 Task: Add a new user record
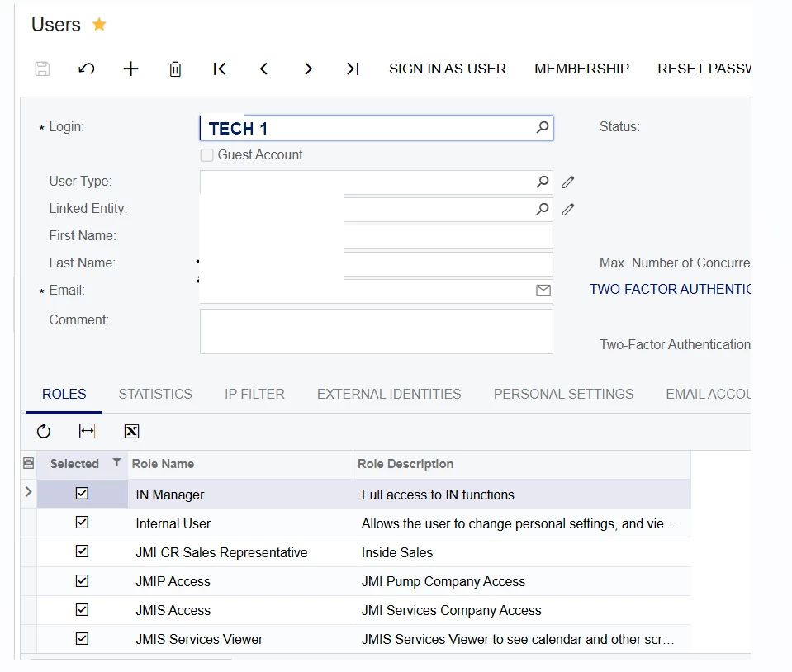click(130, 69)
